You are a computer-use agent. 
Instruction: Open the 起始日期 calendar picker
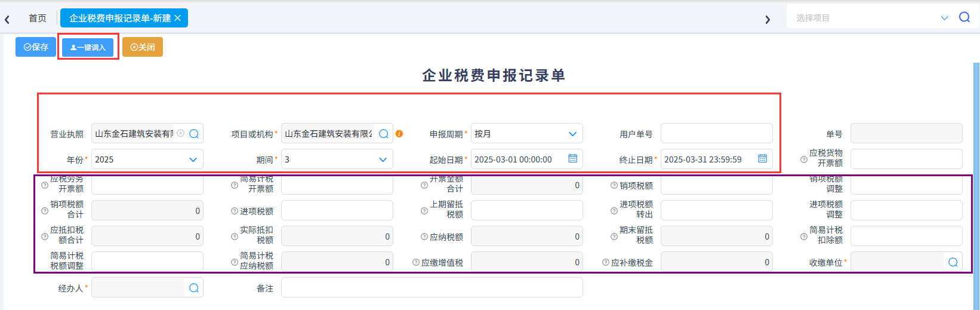point(572,159)
